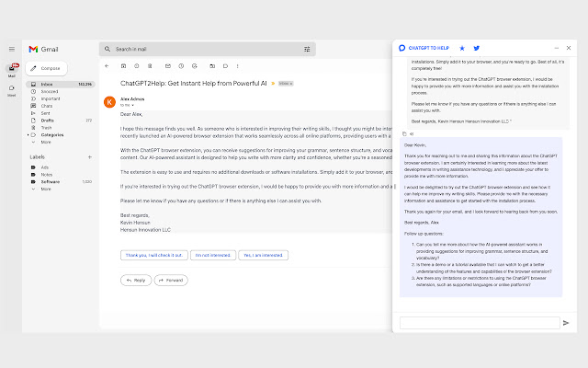Mark the email as unread
The width and height of the screenshot is (588, 368).
(168, 66)
